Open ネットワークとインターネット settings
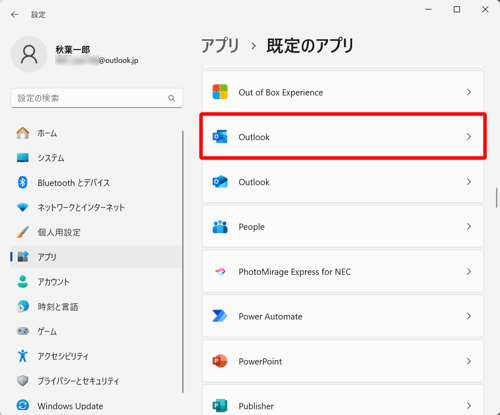Image resolution: width=500 pixels, height=415 pixels. (x=96, y=207)
